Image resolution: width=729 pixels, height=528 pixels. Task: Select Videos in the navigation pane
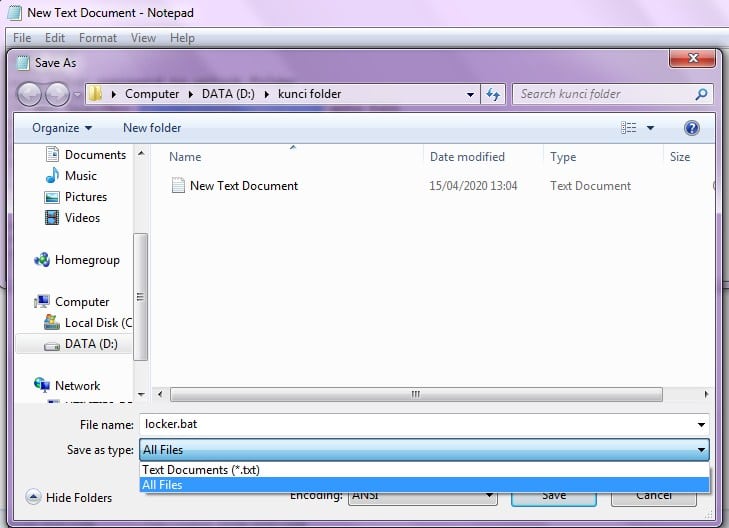coord(82,218)
